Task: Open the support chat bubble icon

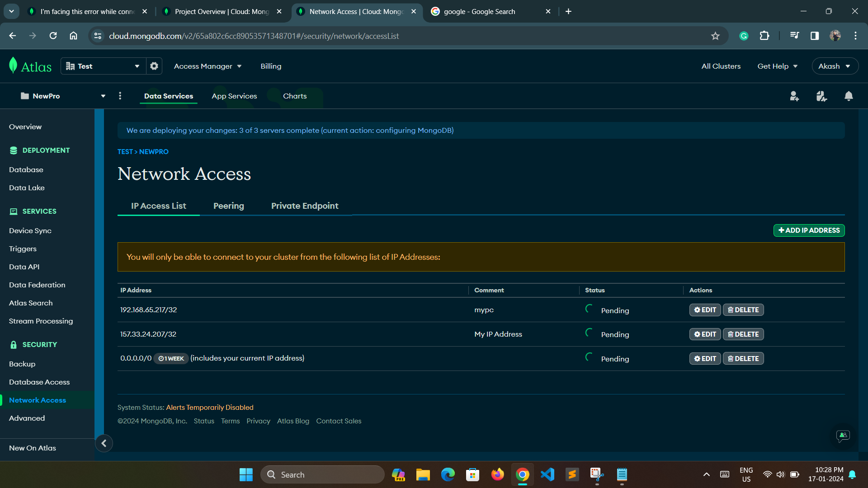Action: click(x=843, y=436)
